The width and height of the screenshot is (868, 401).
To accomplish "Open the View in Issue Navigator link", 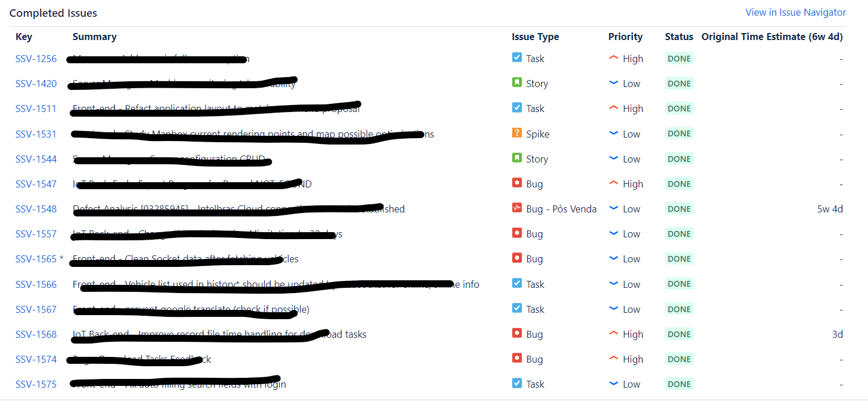I will pos(795,12).
